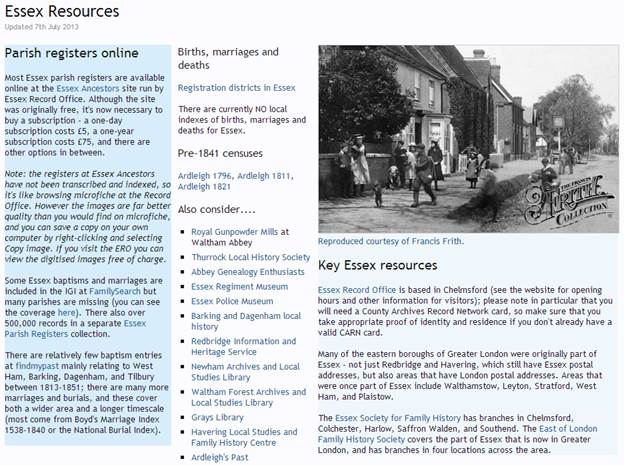Open the Essex Ancestors link
Viewport: 624px width, 465px height.
(88, 88)
